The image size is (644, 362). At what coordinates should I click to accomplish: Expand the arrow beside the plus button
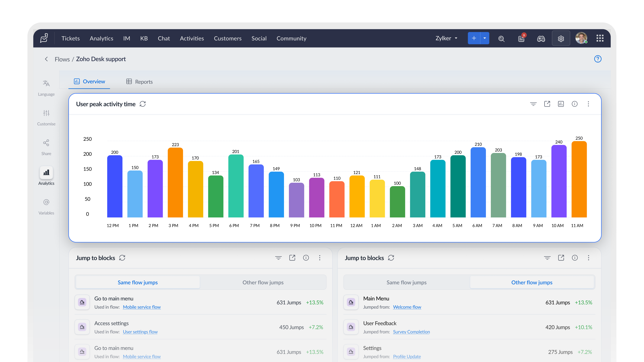pyautogui.click(x=485, y=38)
